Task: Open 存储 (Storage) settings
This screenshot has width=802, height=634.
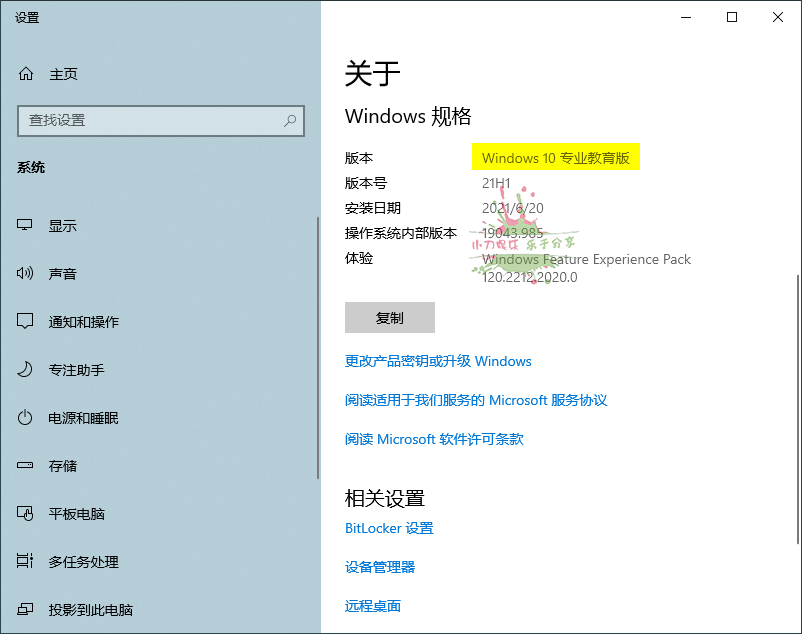Action: (62, 465)
